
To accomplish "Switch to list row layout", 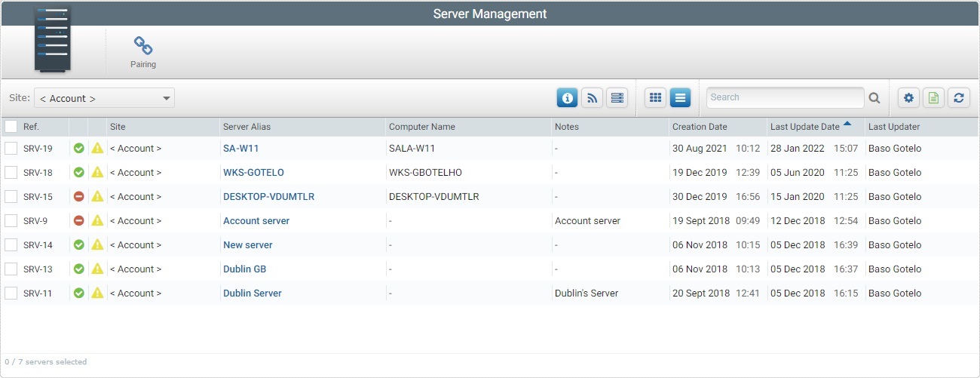I will click(x=680, y=97).
